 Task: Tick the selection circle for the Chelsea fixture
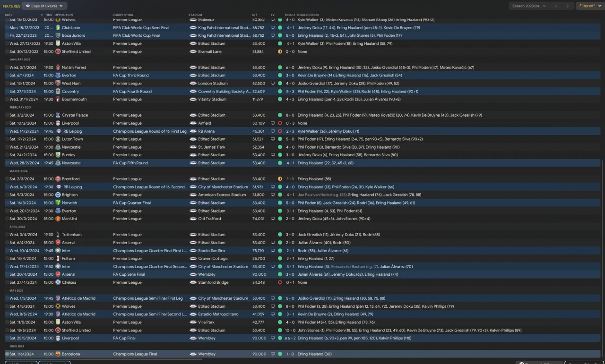tap(7, 282)
